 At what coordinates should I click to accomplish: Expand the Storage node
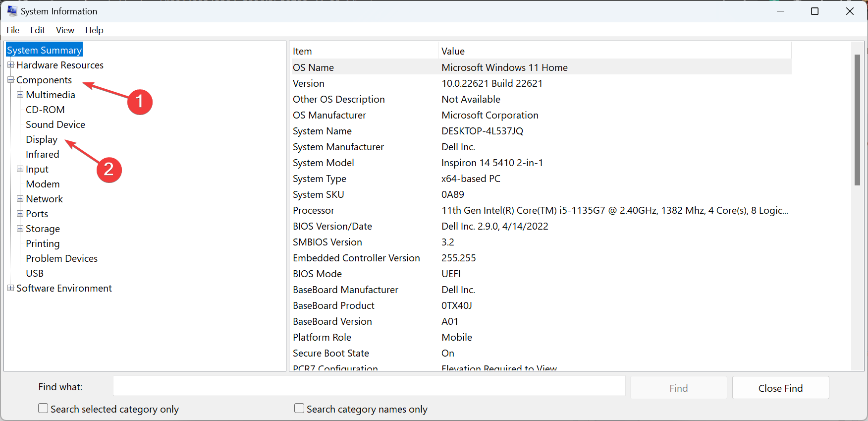[20, 229]
